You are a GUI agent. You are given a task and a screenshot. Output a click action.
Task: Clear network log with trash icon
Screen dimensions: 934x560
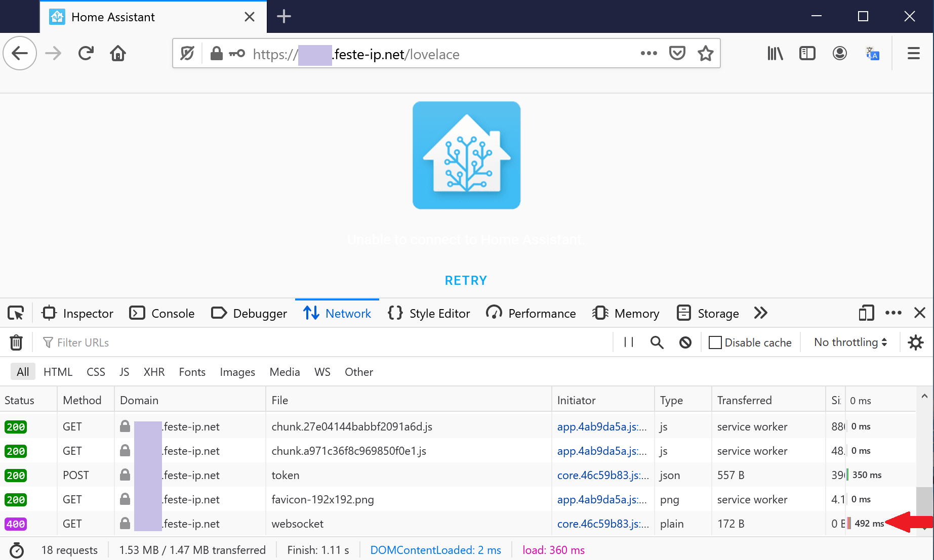point(16,342)
